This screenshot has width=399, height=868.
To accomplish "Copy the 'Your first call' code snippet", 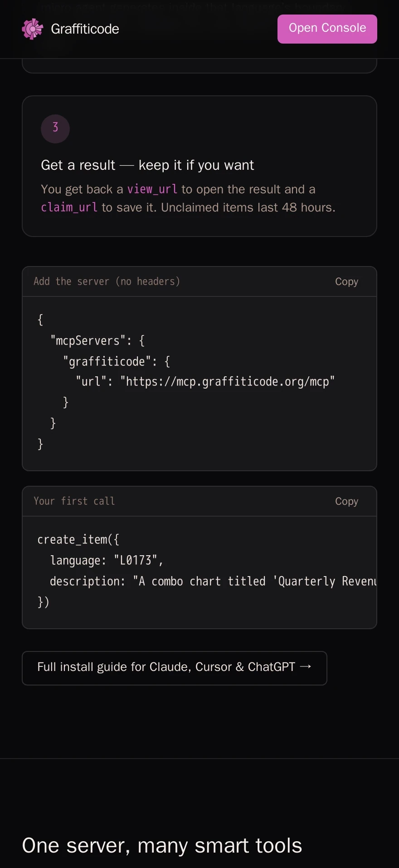I will point(346,501).
